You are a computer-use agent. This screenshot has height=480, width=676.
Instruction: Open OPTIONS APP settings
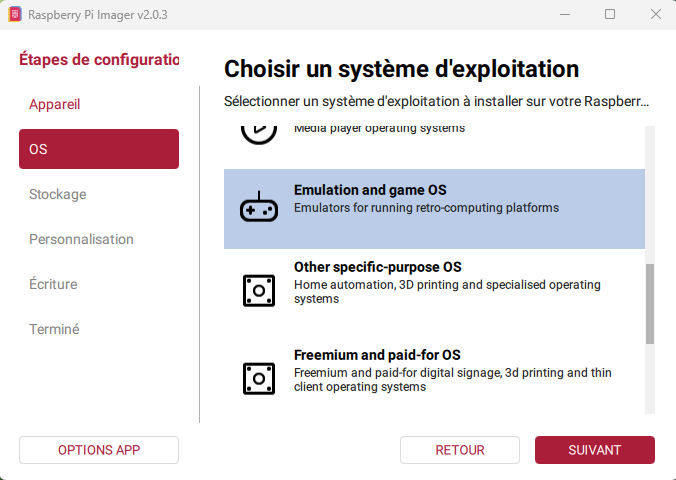99,450
